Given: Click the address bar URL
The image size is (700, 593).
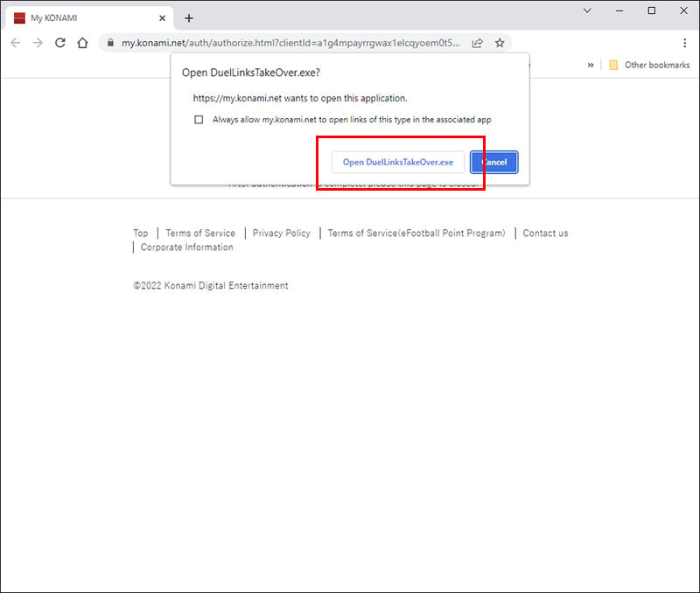Looking at the screenshot, I should coord(290,43).
